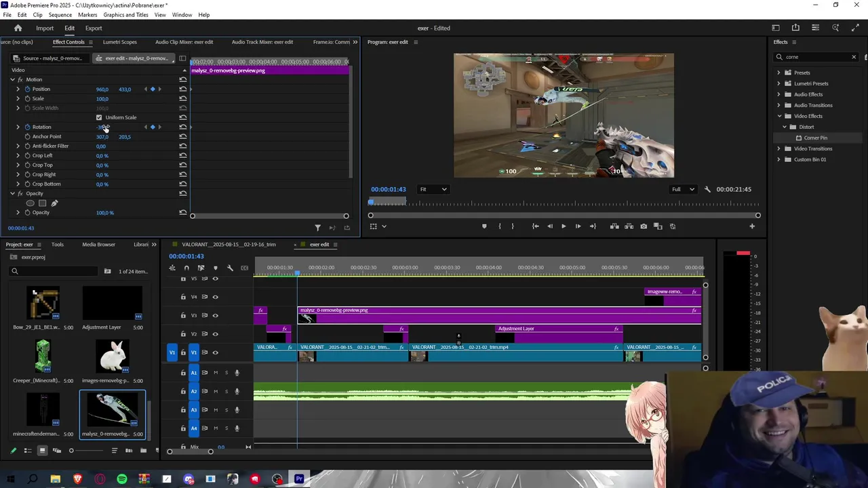
Task: Click the Home icon in the workspace bar
Action: 18,28
